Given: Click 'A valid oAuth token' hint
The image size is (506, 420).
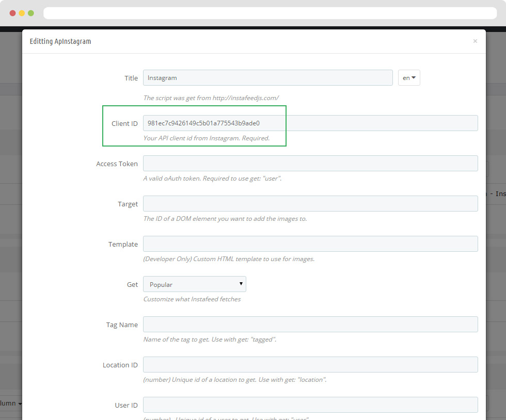Looking at the screenshot, I should (x=212, y=179).
